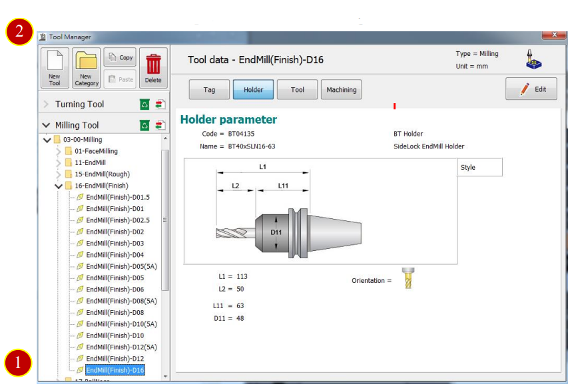
Task: Select EndMill(Finish)-D12 tool
Action: [115, 359]
